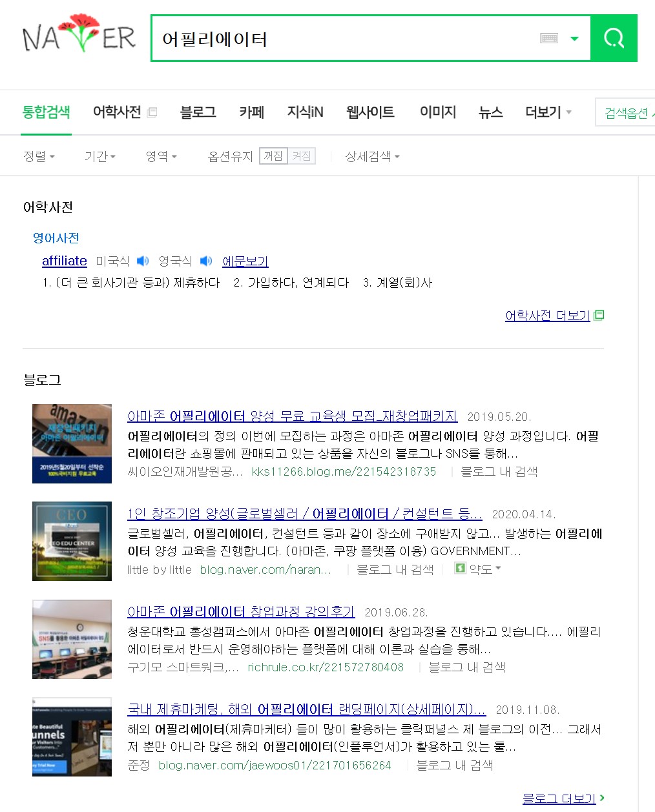Switch to the 이미지 tab
Screen dimensions: 655x812
[438, 112]
